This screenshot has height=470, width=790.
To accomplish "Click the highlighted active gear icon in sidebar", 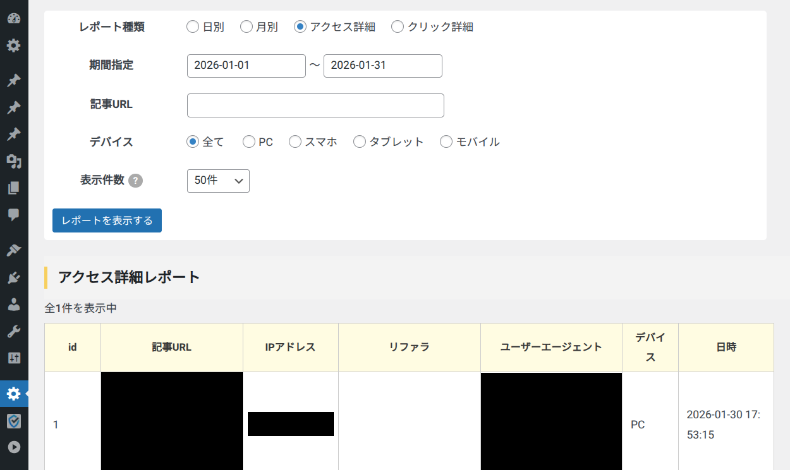I will (14, 393).
